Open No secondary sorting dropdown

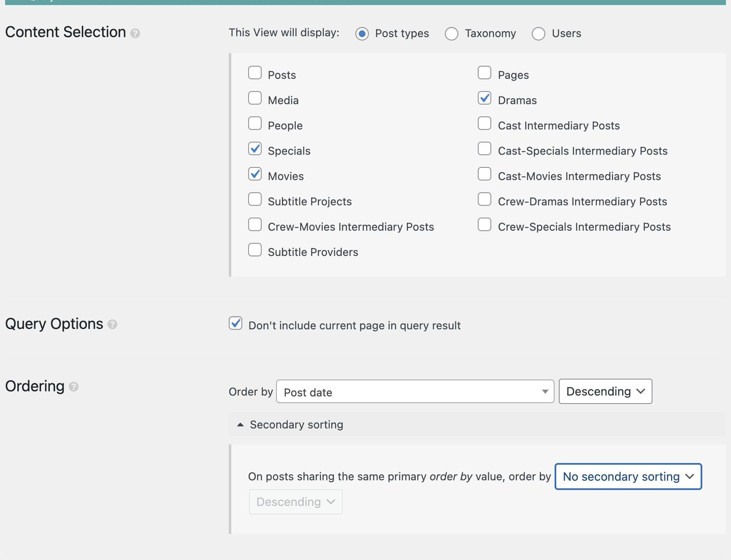(628, 477)
